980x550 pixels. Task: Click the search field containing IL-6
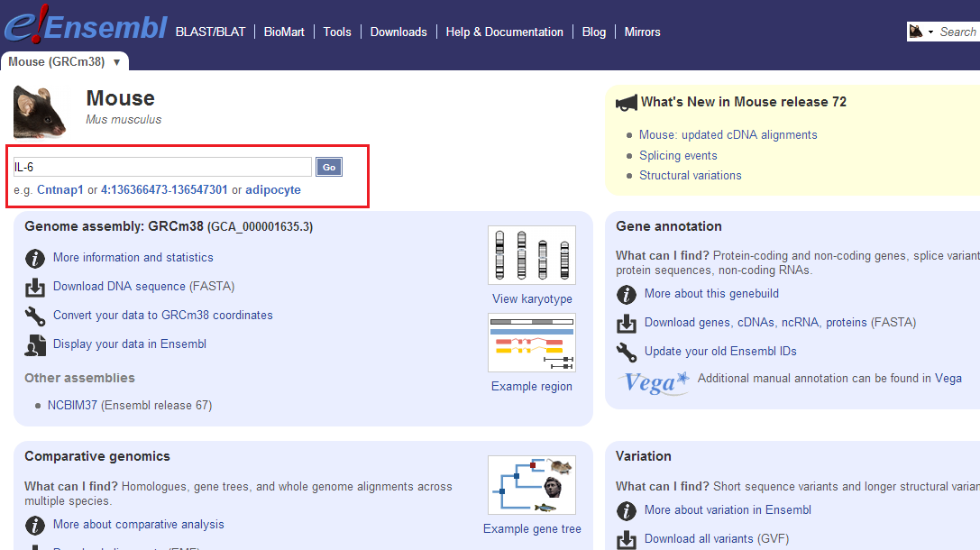[x=162, y=167]
